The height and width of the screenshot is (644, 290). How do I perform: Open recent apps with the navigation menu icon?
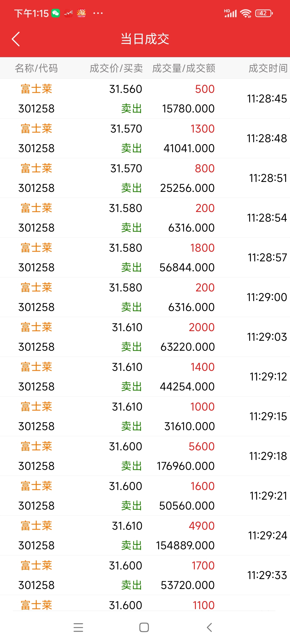pos(78,627)
